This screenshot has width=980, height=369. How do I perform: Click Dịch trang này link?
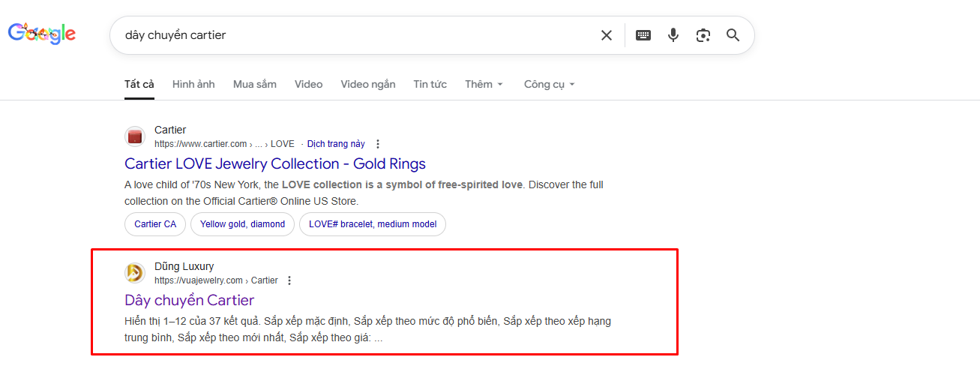pyautogui.click(x=336, y=144)
